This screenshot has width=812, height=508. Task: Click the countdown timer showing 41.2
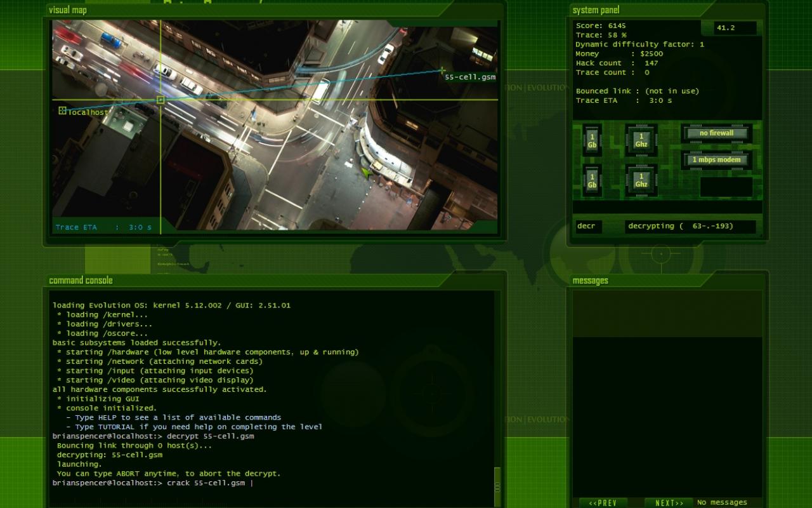click(x=728, y=28)
